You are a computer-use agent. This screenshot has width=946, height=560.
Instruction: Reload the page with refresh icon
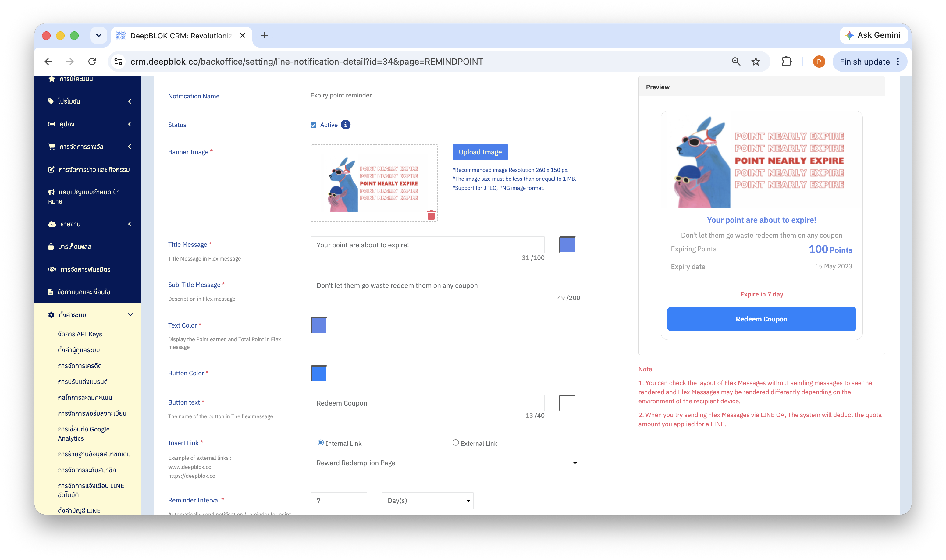click(92, 62)
